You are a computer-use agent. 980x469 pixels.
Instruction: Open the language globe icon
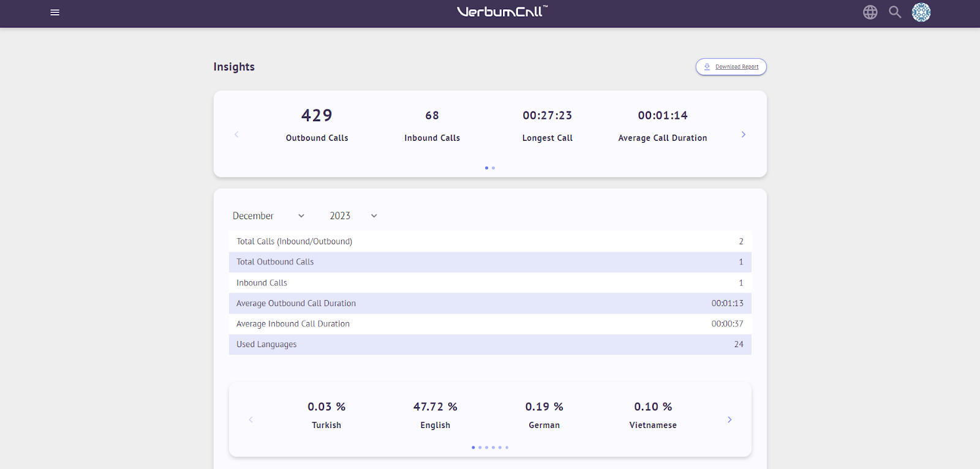[870, 12]
